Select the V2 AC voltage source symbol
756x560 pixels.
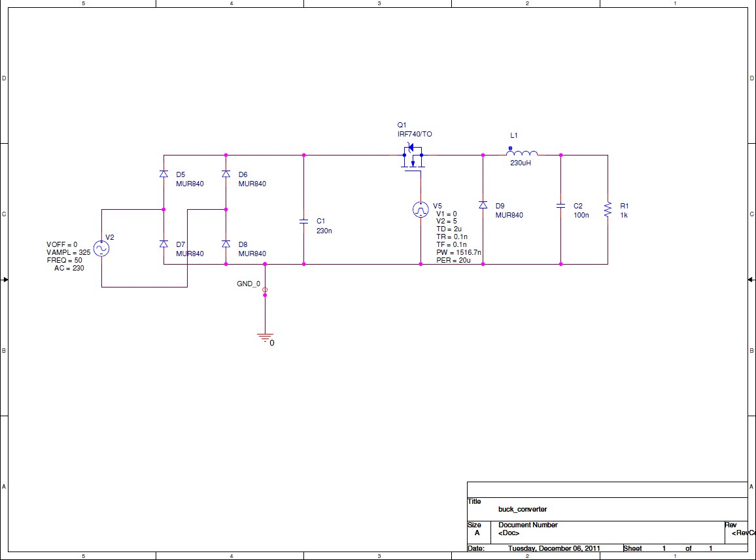point(101,249)
